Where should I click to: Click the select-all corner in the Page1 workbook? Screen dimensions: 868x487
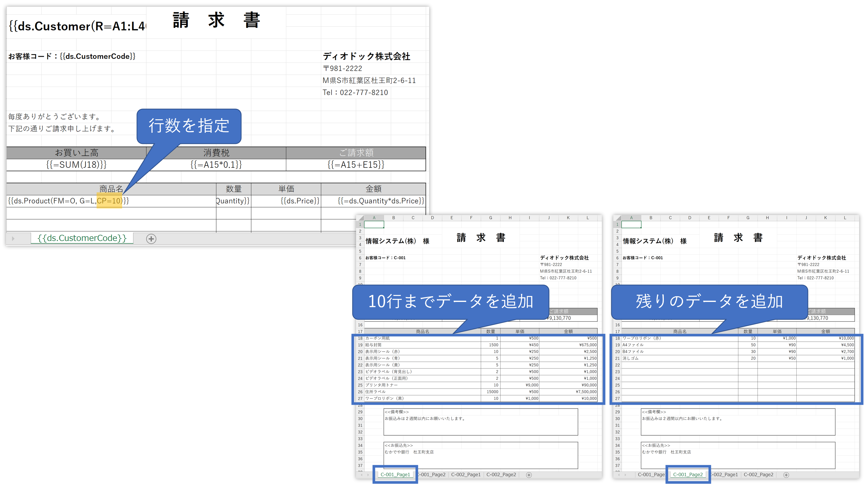360,218
